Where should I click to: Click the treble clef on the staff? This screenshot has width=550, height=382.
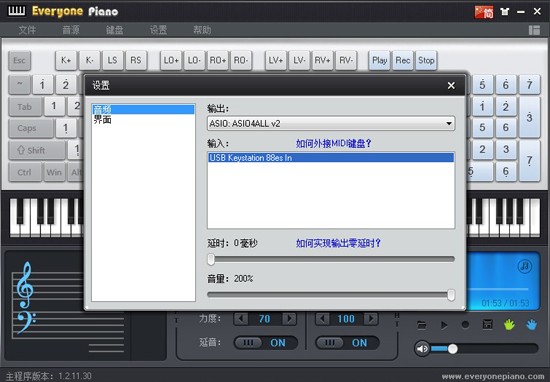(25, 284)
